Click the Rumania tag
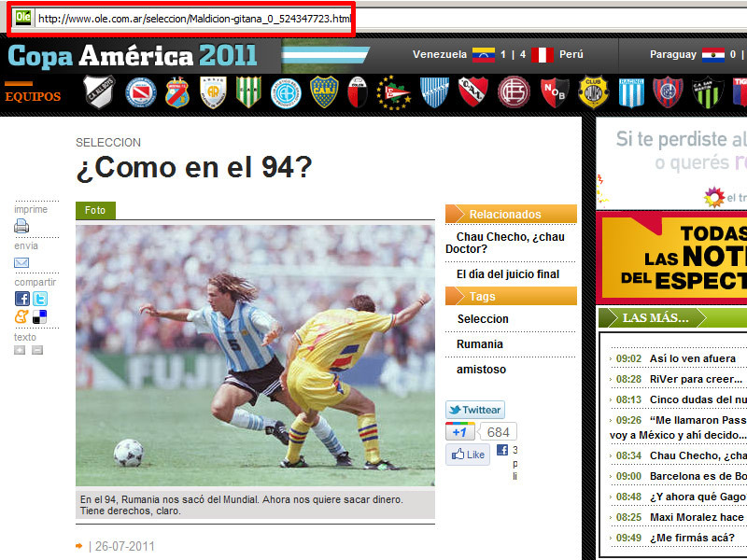 click(479, 344)
